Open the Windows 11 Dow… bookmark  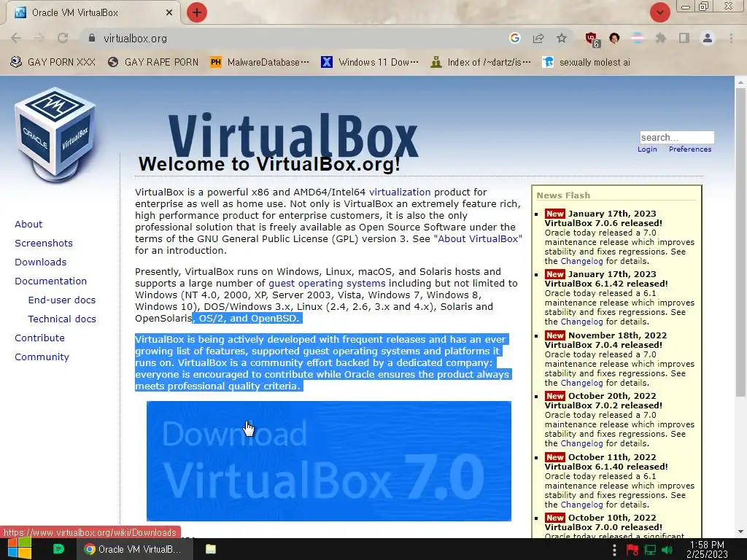click(370, 63)
